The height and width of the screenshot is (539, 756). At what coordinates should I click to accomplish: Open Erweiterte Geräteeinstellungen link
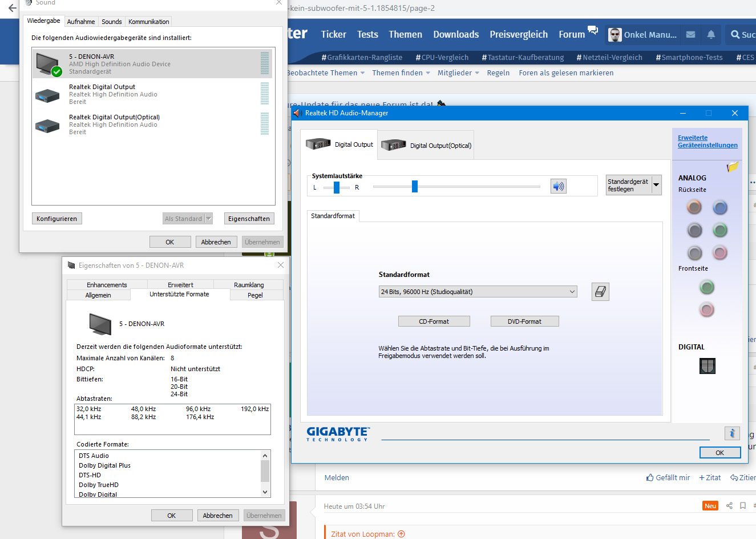tap(708, 142)
